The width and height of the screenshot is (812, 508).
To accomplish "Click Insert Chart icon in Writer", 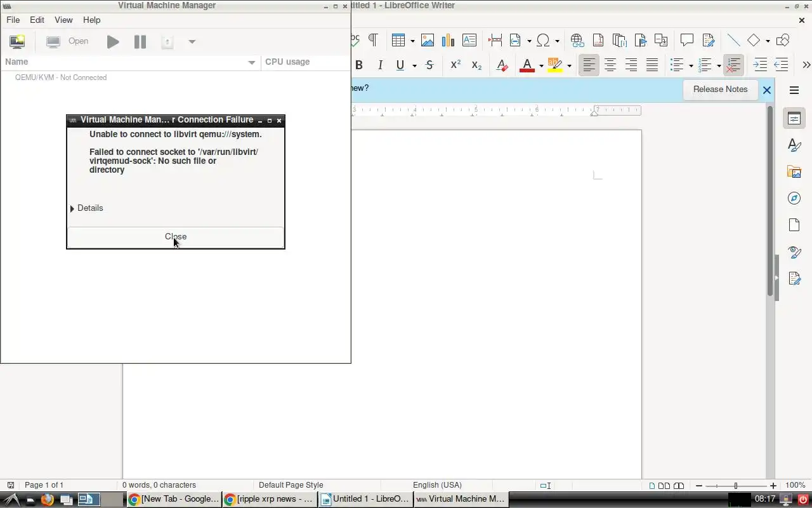I will click(448, 40).
